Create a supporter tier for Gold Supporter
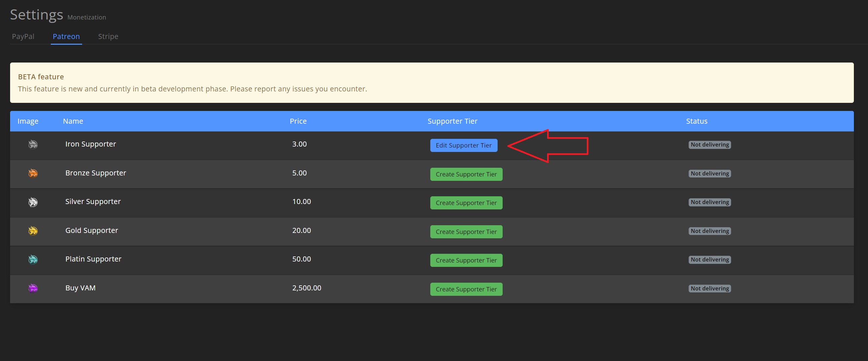 [x=466, y=231]
